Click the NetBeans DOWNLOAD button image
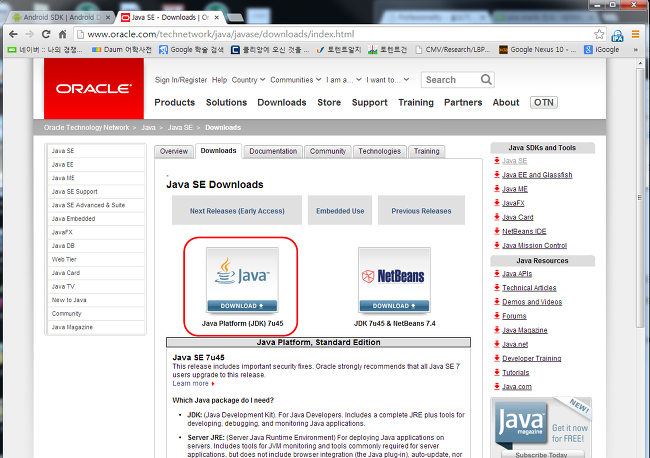The width and height of the screenshot is (650, 458). click(x=394, y=305)
